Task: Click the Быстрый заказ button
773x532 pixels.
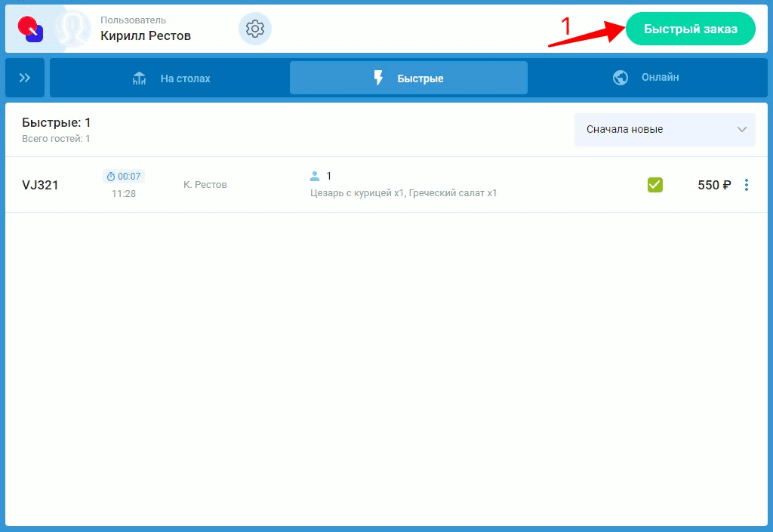Action: pyautogui.click(x=690, y=29)
